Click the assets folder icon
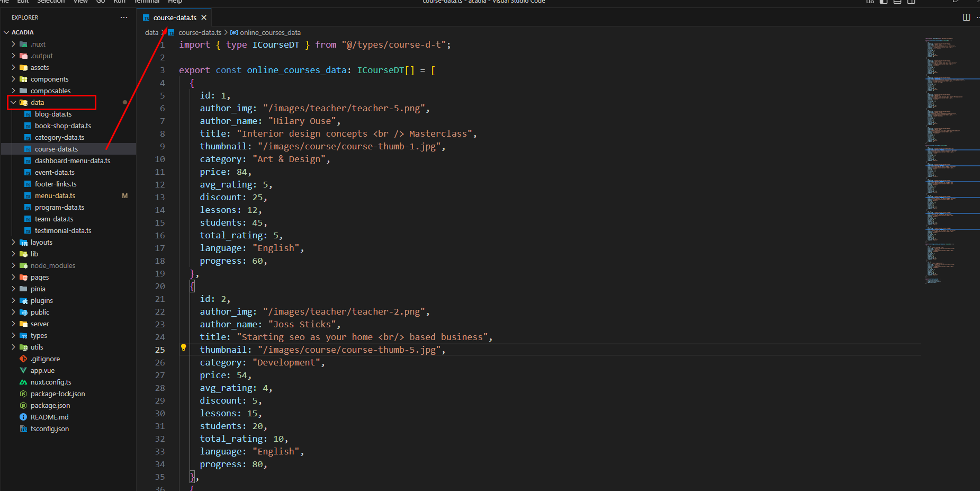This screenshot has height=491, width=980. (x=23, y=68)
